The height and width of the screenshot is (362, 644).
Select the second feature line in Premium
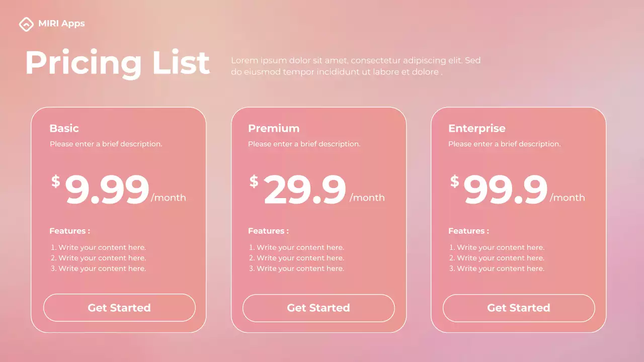(x=297, y=258)
